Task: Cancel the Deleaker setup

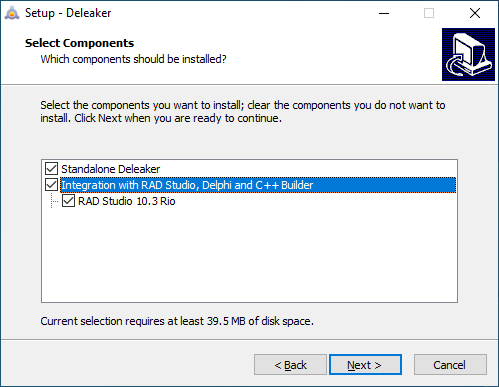Action: 450,365
